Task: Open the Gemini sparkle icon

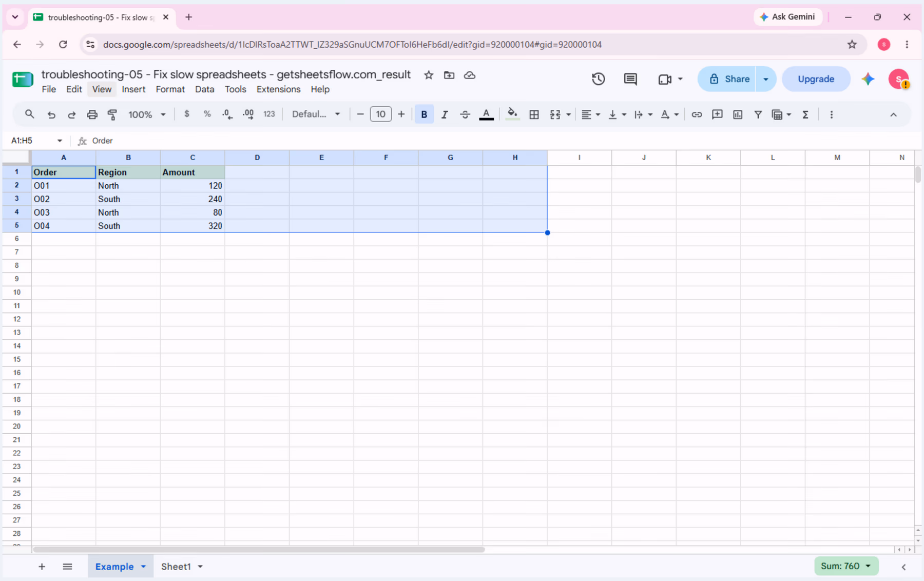Action: (868, 79)
